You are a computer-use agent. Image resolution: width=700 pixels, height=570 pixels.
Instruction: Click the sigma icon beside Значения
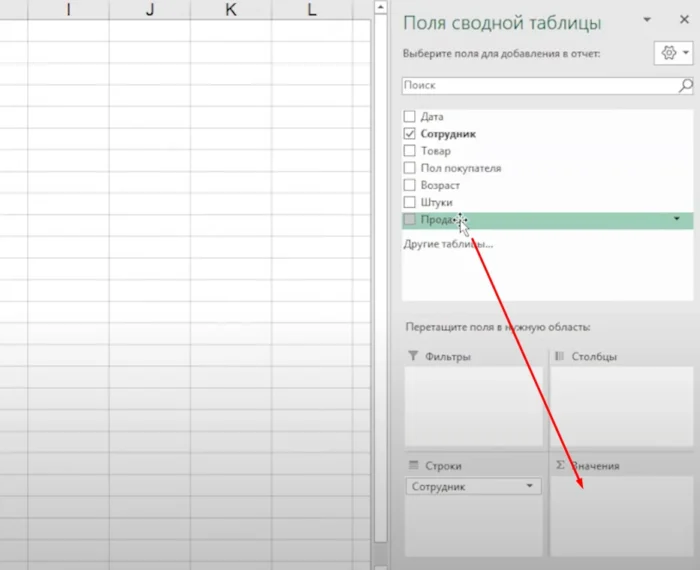click(x=560, y=466)
